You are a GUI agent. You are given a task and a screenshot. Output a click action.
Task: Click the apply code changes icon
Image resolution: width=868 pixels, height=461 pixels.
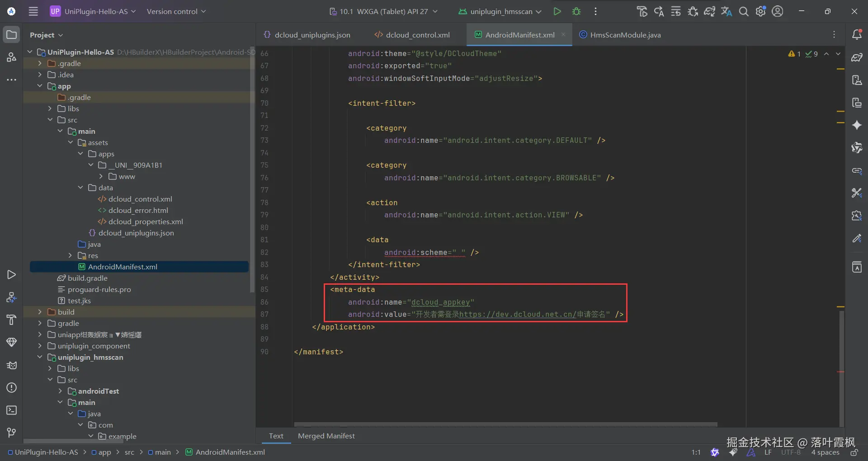tap(676, 11)
